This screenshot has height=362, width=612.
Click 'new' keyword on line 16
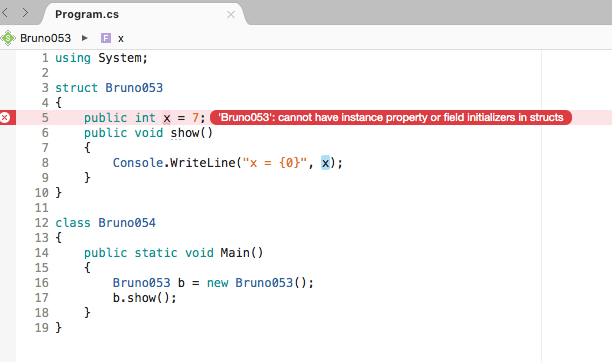coord(217,283)
